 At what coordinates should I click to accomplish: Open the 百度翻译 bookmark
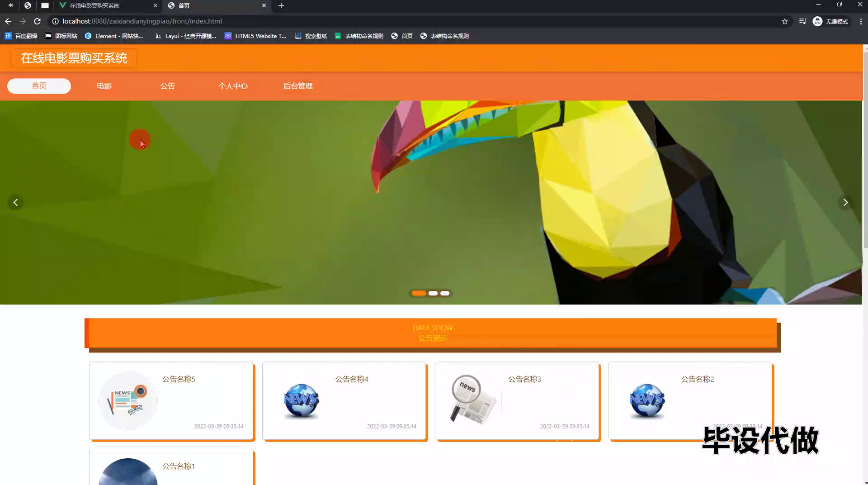[21, 36]
